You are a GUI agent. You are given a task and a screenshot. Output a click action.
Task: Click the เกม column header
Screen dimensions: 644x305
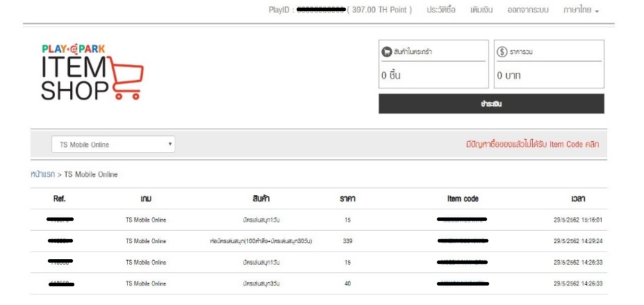point(146,199)
